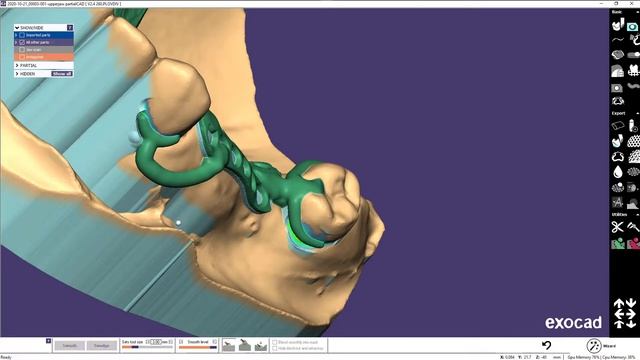Click the tooth on mesh icon
The width and height of the screenshot is (640, 360).
click(633, 71)
